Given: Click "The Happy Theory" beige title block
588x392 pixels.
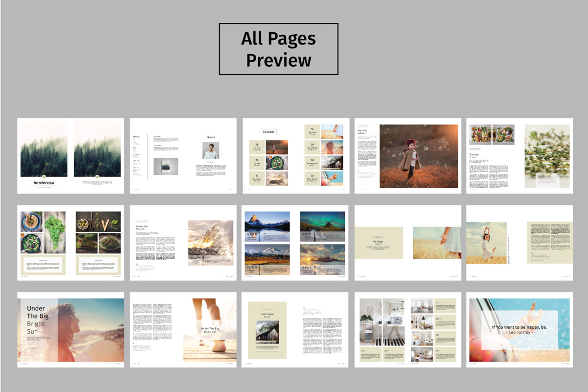Looking at the screenshot, I should pos(379,243).
